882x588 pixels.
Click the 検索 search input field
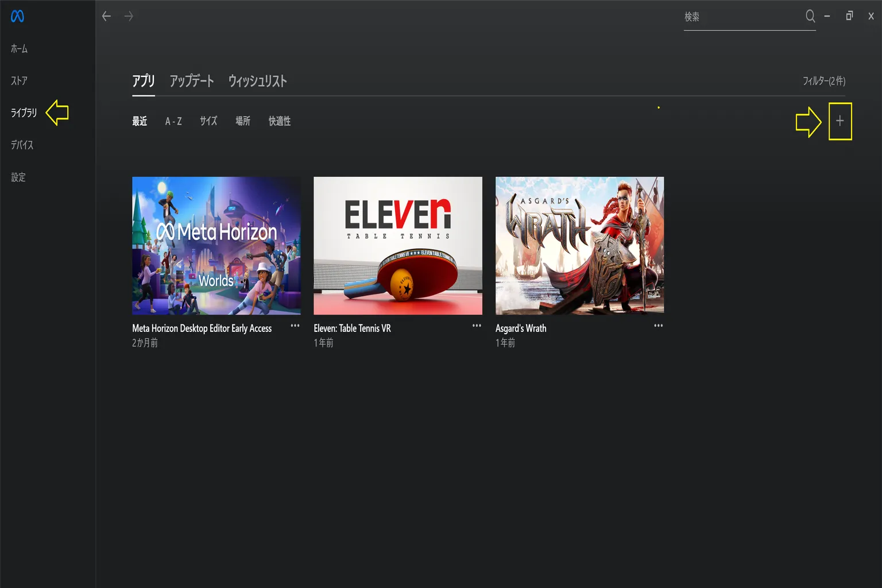pos(743,17)
